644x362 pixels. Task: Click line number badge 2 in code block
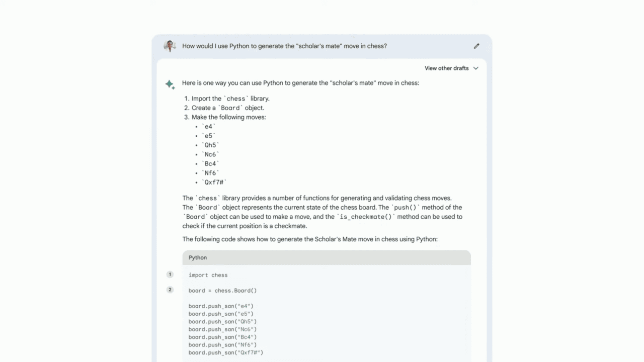pyautogui.click(x=170, y=290)
